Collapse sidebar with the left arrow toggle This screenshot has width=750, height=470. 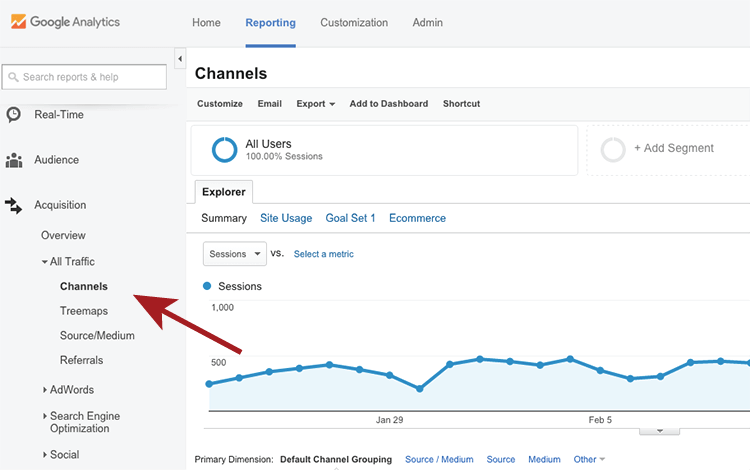(180, 59)
